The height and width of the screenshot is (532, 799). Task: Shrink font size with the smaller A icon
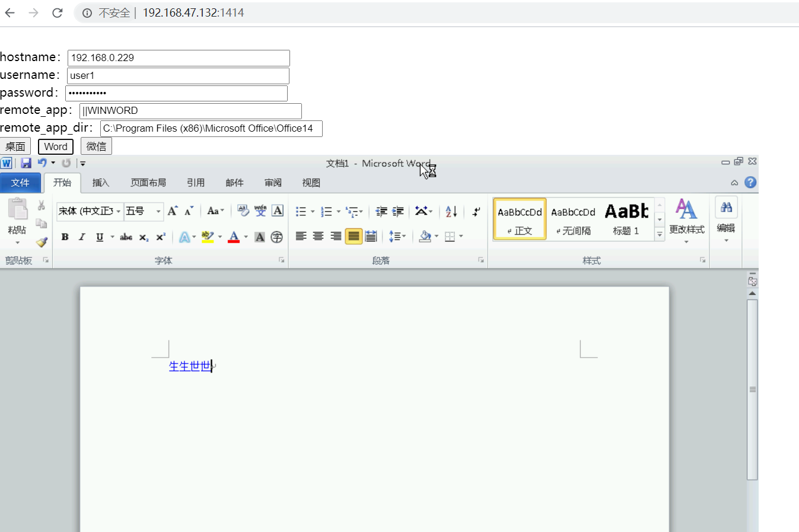click(x=189, y=211)
